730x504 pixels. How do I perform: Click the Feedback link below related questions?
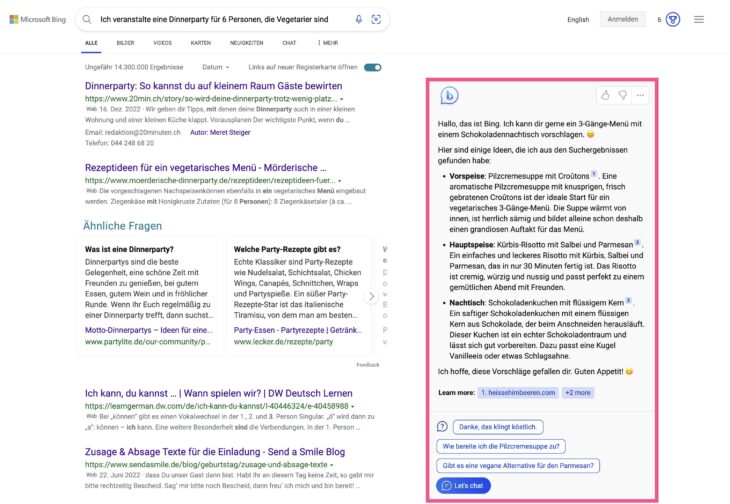(x=368, y=364)
